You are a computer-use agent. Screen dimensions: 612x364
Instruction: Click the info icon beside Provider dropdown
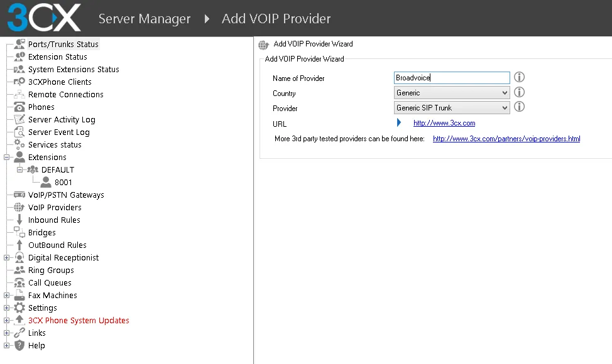point(520,107)
